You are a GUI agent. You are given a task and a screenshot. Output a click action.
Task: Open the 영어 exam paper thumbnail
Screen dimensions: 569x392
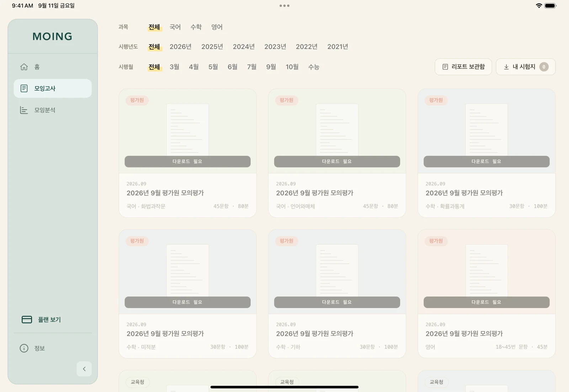(486, 270)
